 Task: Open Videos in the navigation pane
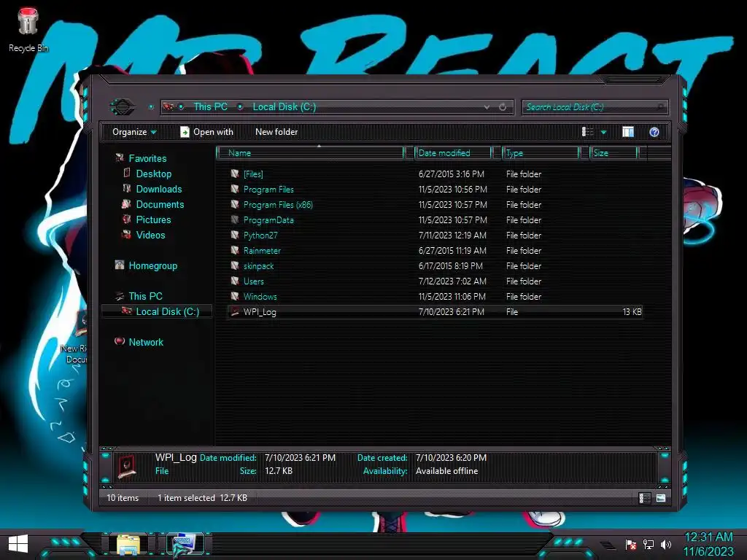tap(150, 235)
